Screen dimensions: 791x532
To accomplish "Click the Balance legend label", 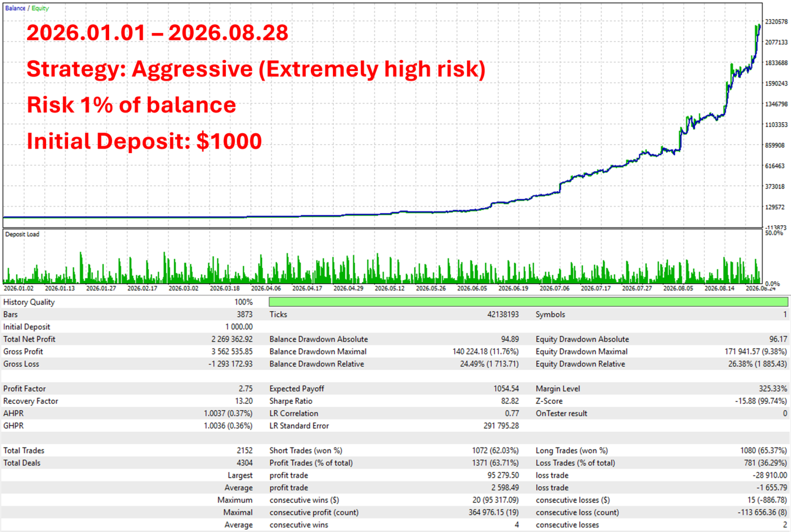I will pos(15,8).
